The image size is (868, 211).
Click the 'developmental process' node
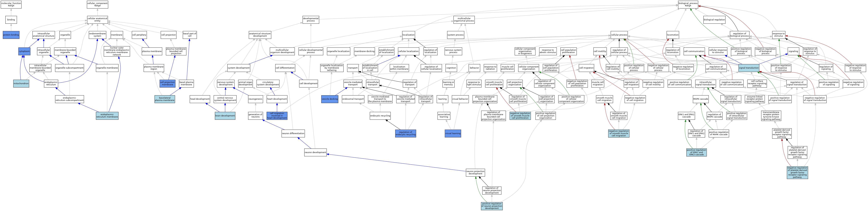tap(311, 20)
